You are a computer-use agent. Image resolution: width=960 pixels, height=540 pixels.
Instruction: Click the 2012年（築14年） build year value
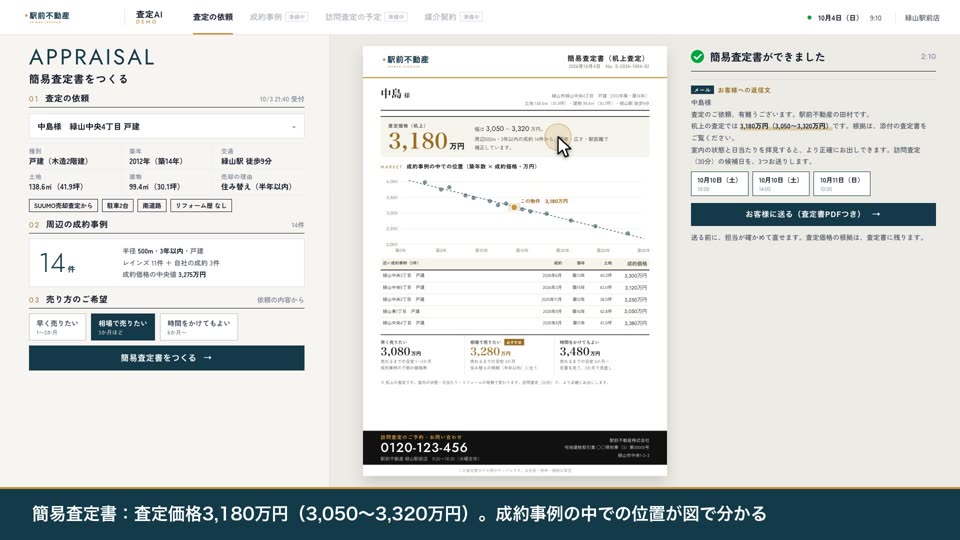click(156, 162)
